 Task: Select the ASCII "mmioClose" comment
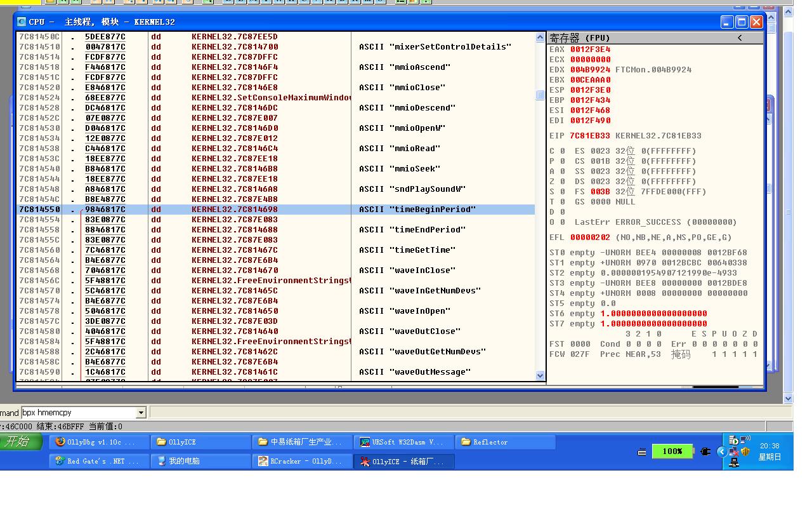(x=402, y=88)
